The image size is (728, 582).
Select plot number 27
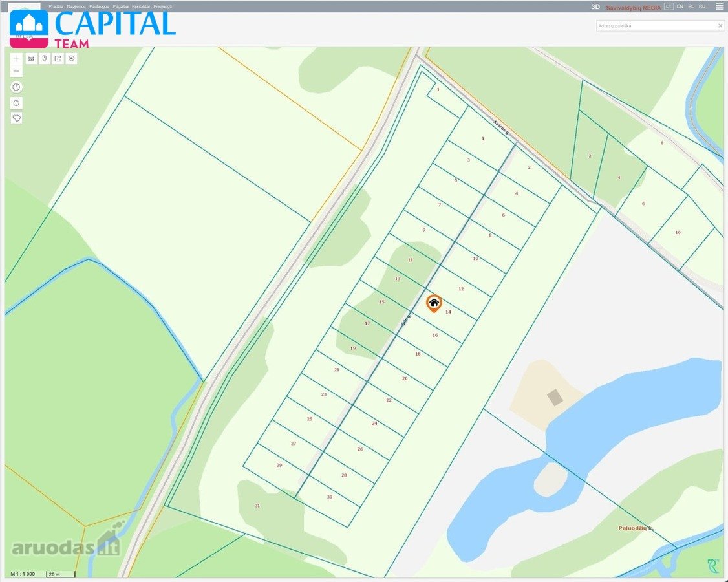click(x=294, y=444)
